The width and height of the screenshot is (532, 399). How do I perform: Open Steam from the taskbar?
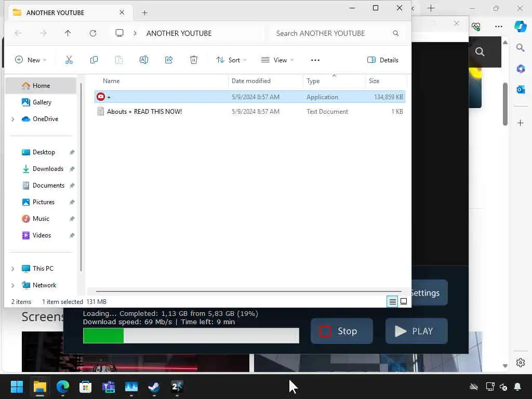[x=154, y=387]
